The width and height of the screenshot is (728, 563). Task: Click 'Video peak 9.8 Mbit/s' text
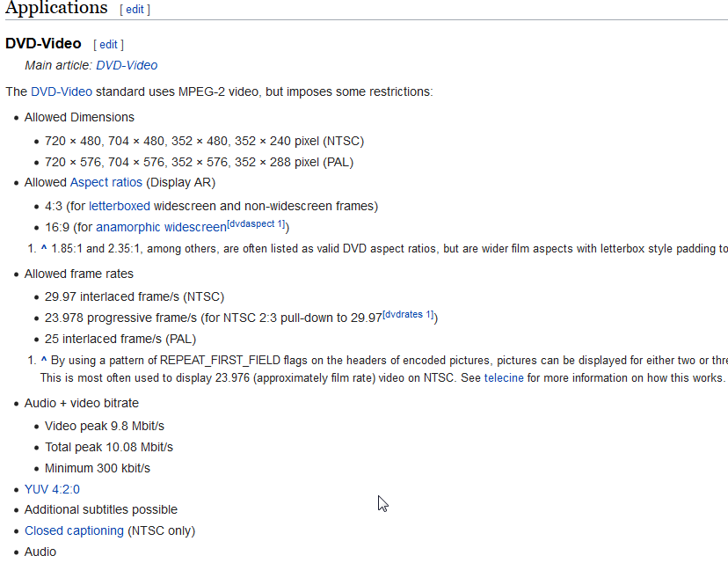(x=105, y=426)
